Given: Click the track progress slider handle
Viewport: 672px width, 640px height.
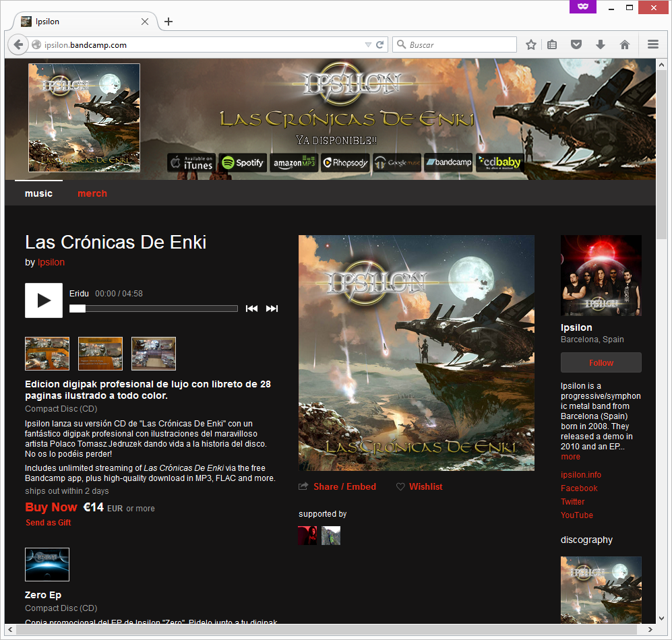Looking at the screenshot, I should (78, 309).
